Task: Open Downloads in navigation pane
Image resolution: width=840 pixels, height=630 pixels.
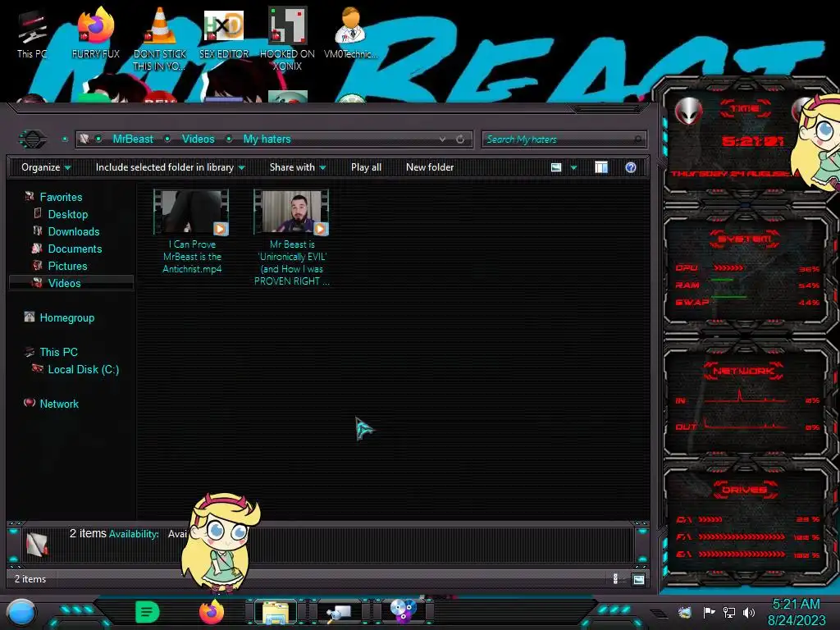Action: coord(74,231)
